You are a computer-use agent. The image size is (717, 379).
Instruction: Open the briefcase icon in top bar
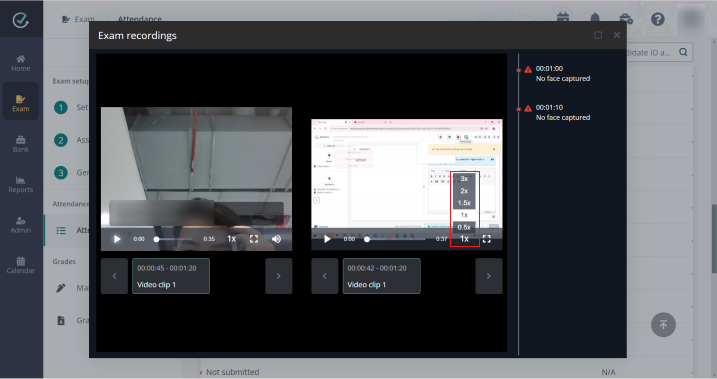click(x=626, y=18)
